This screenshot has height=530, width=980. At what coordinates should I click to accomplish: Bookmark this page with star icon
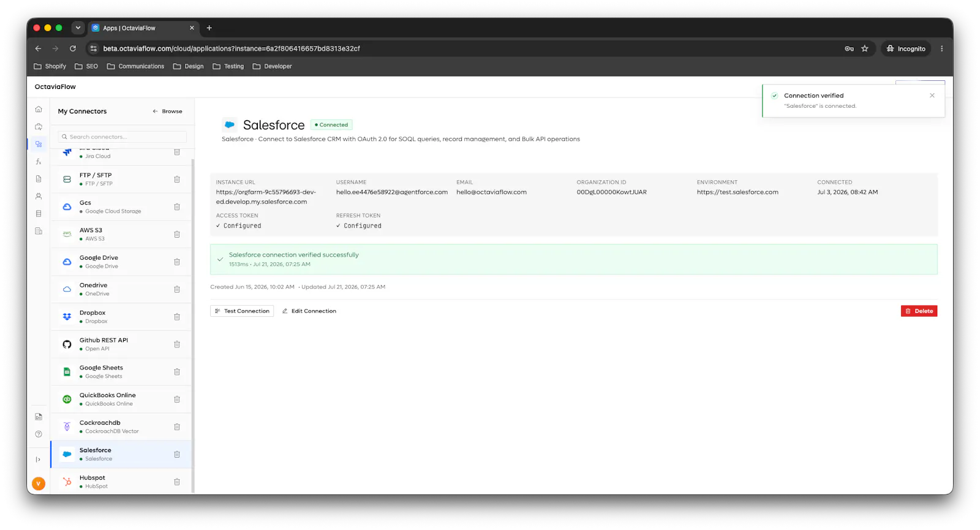coord(865,48)
